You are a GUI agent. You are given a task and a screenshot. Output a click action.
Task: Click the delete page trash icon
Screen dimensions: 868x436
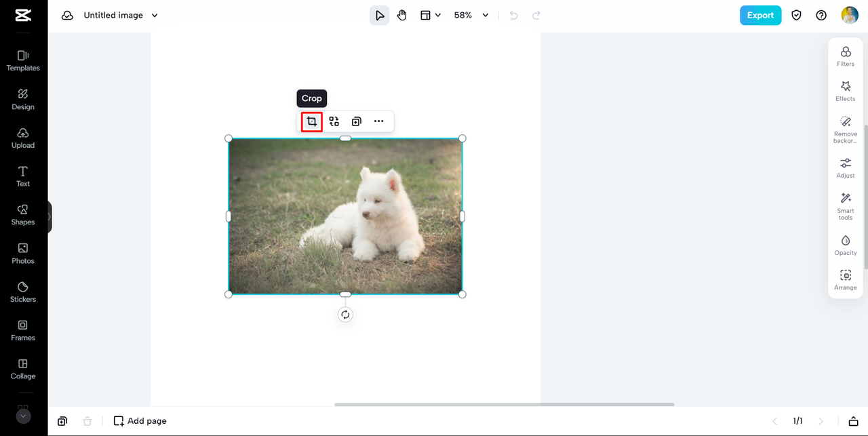click(x=87, y=421)
